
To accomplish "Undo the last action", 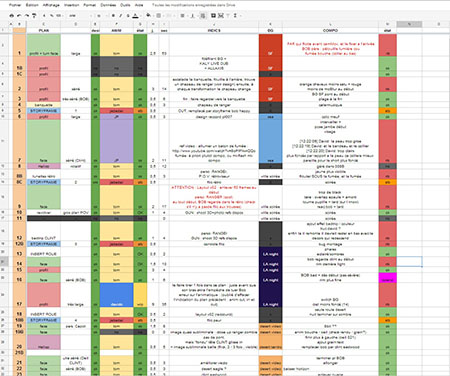I will [19, 16].
